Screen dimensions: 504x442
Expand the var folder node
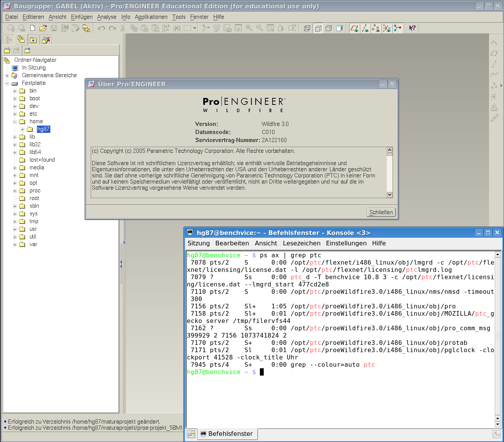tap(15, 245)
